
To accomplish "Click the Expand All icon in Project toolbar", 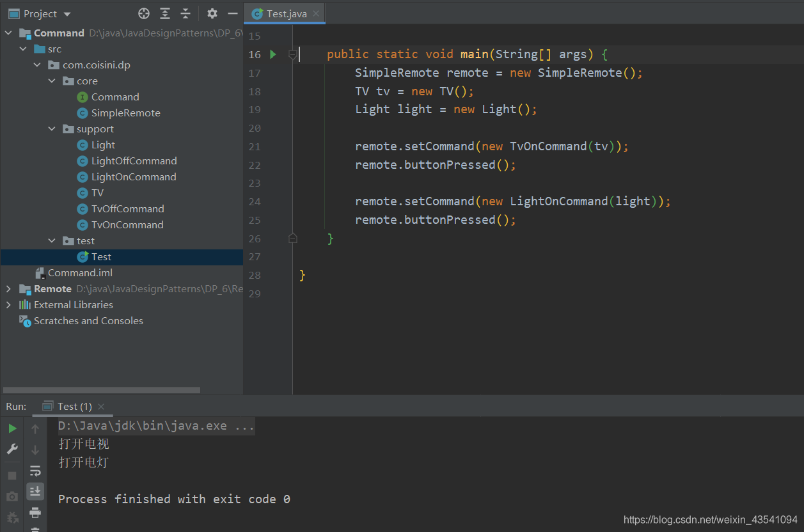I will pos(165,13).
